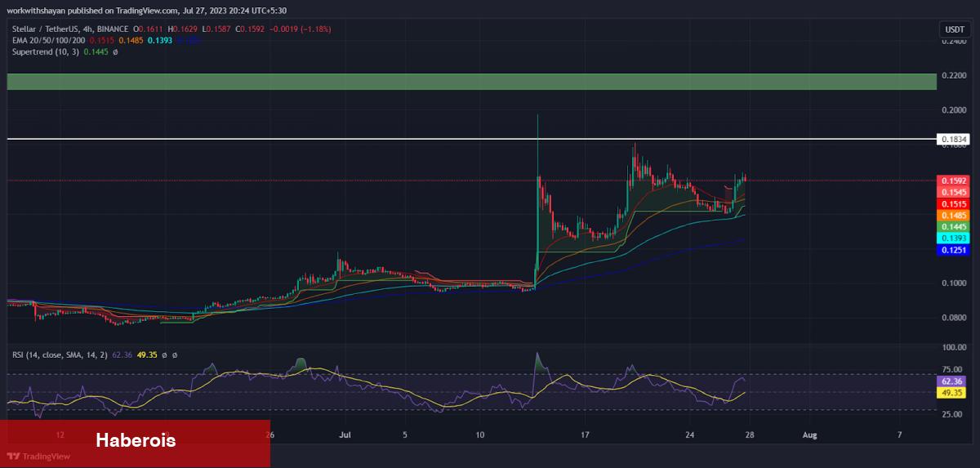Image resolution: width=980 pixels, height=468 pixels.
Task: Click the 'Aug' date axis label
Action: (808, 435)
